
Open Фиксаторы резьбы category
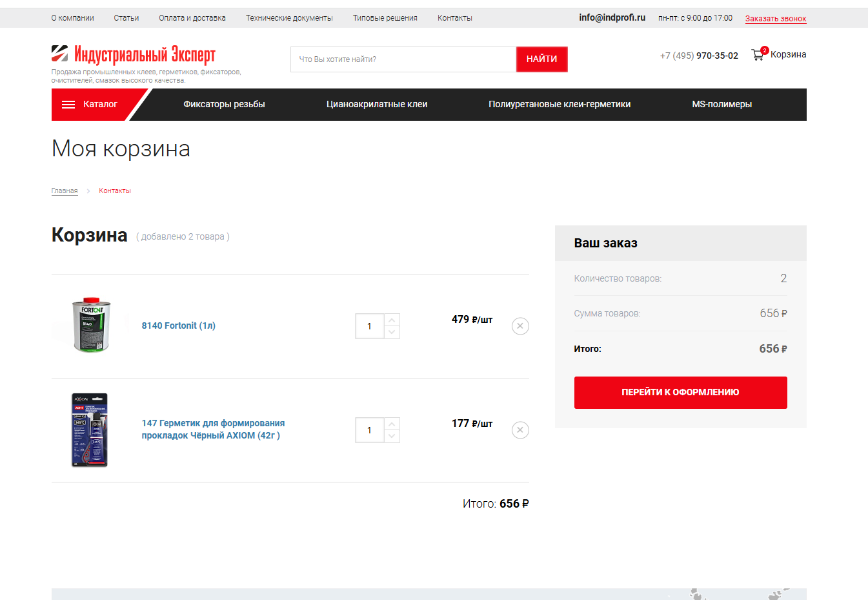(x=224, y=105)
